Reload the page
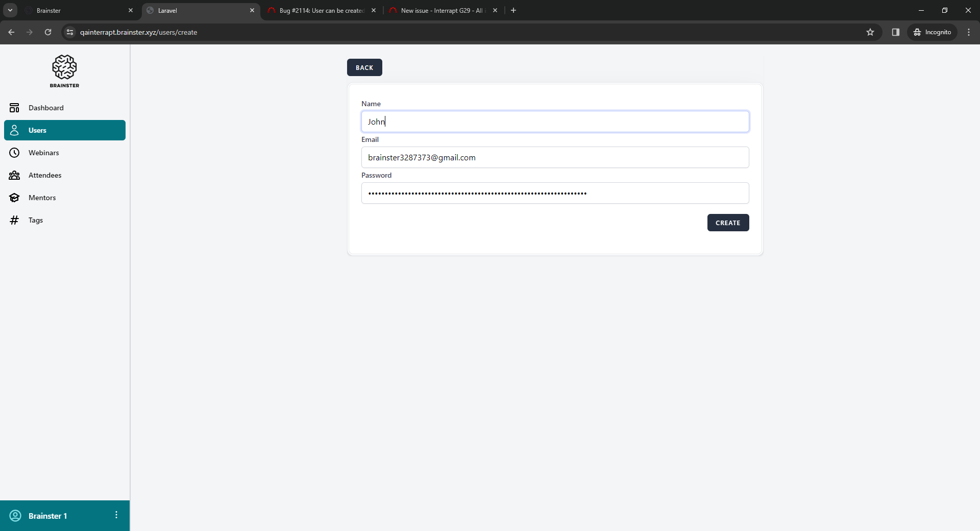The height and width of the screenshot is (531, 980). coord(48,32)
